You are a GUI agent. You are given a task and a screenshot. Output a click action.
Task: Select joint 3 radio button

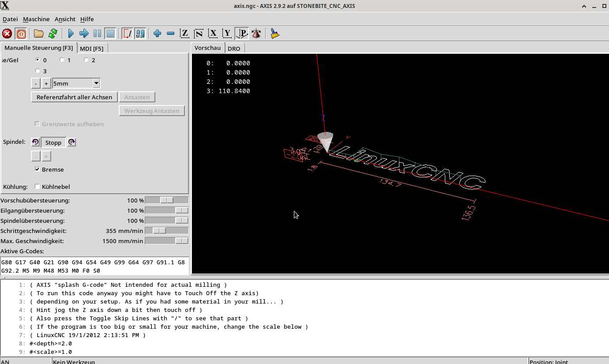click(38, 71)
